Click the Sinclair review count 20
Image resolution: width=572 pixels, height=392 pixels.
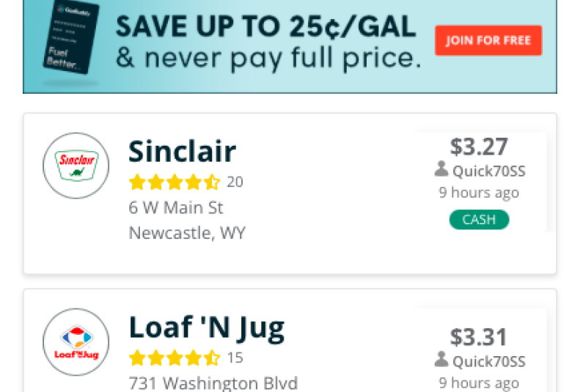click(x=235, y=182)
